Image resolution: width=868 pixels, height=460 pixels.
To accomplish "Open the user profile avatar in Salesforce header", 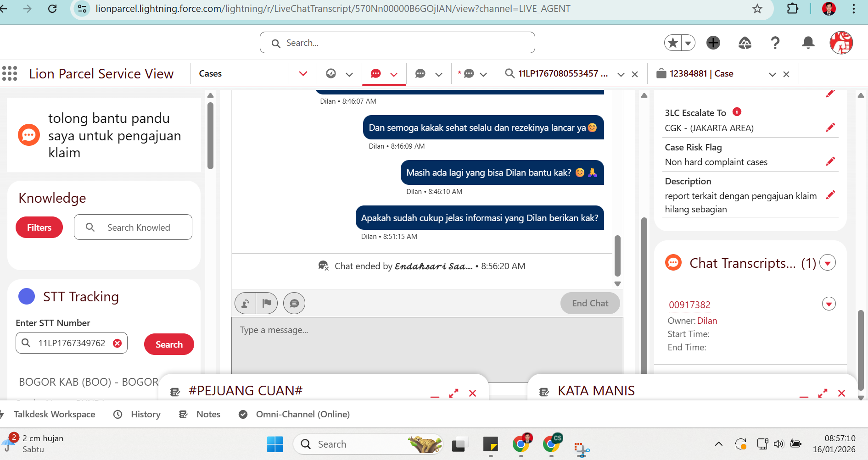I will 841,43.
